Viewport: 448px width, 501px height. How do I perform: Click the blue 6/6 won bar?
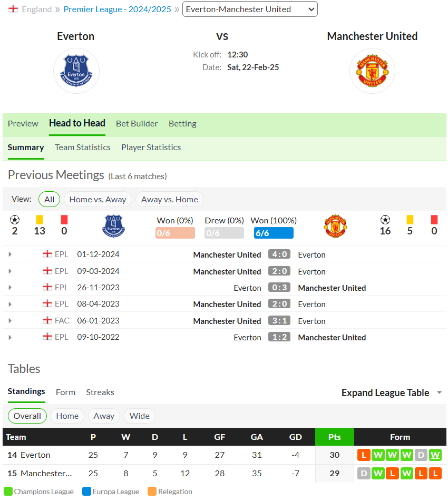(274, 233)
